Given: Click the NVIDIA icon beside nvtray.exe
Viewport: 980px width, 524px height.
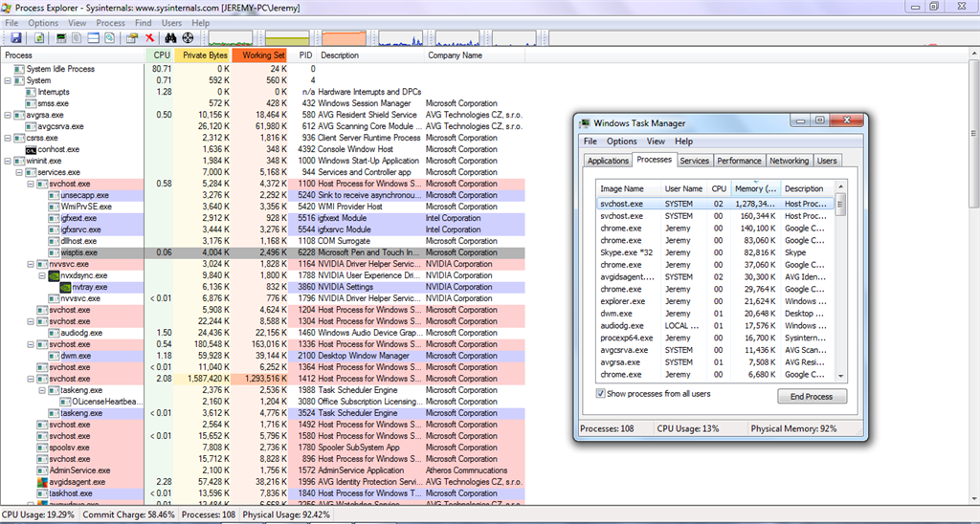Looking at the screenshot, I should (x=65, y=287).
